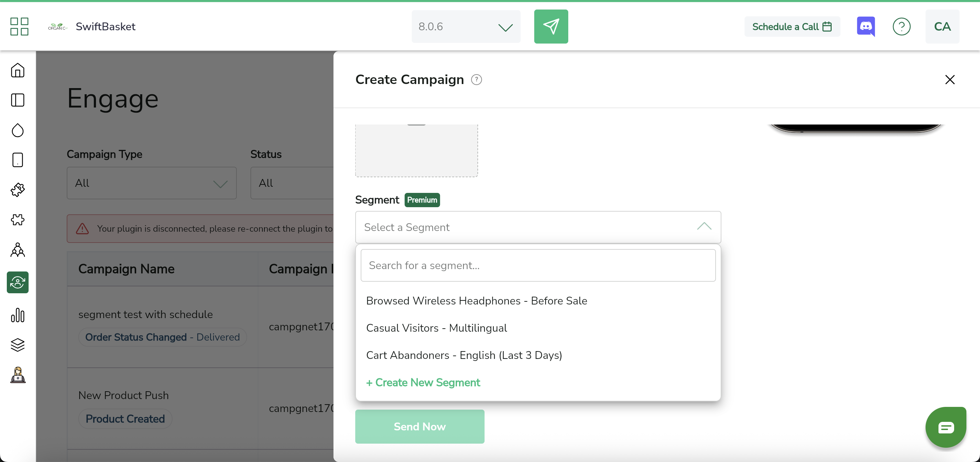Open the Engage sidebar icon
The width and height of the screenshot is (980, 462).
pos(17,282)
